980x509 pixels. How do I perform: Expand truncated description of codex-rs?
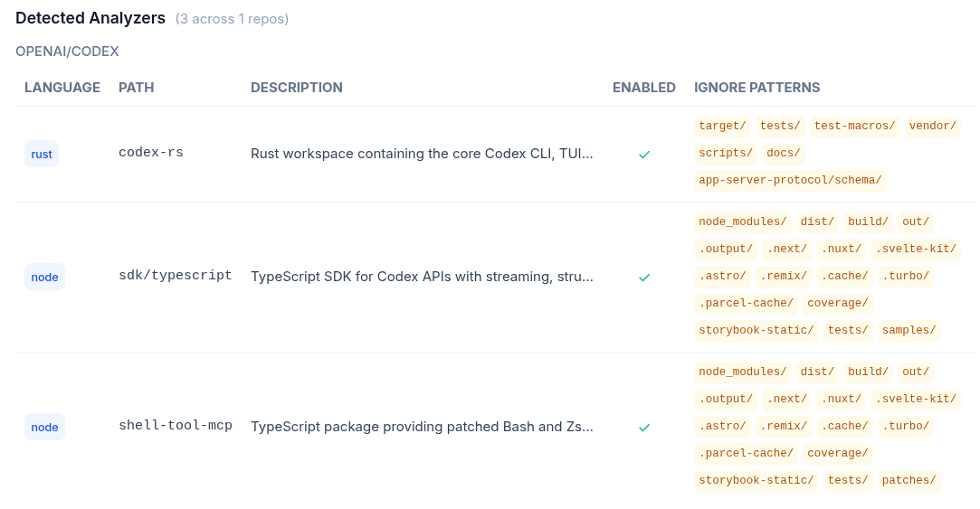(x=422, y=154)
